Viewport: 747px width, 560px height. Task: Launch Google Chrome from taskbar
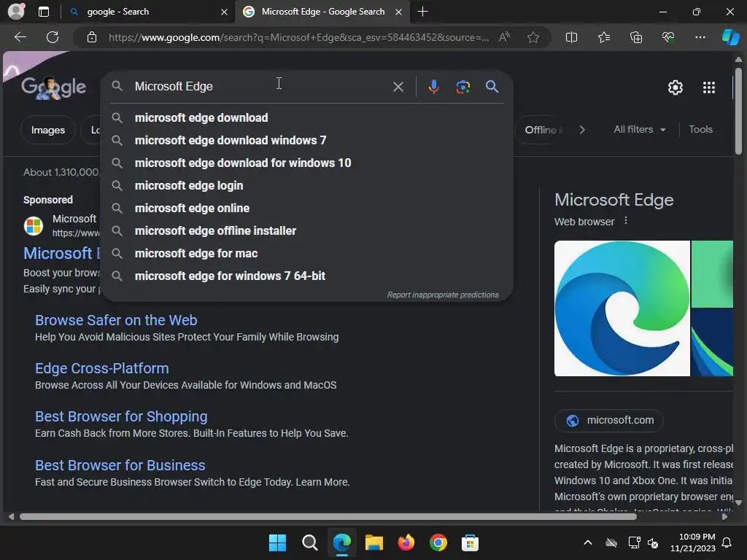tap(438, 542)
